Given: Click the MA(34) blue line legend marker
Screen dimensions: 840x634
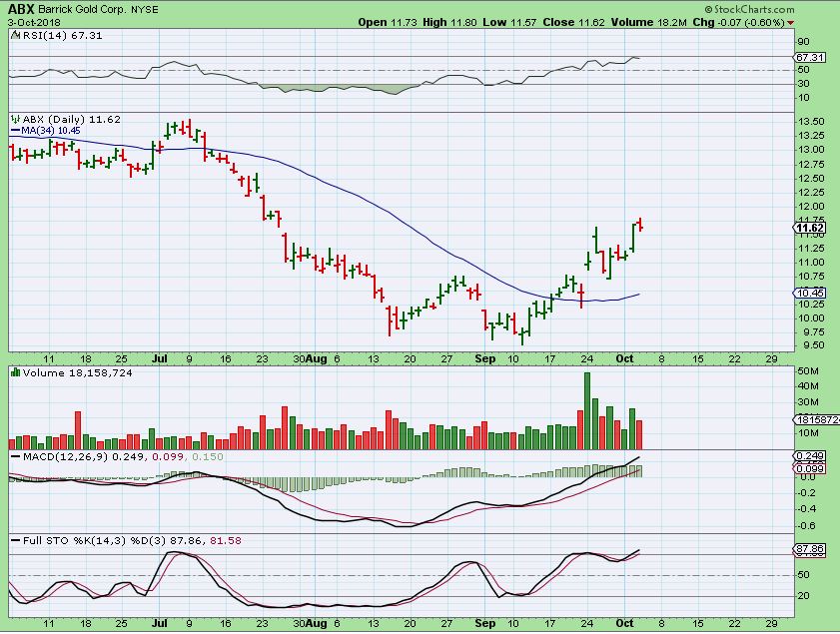Looking at the screenshot, I should [16, 130].
